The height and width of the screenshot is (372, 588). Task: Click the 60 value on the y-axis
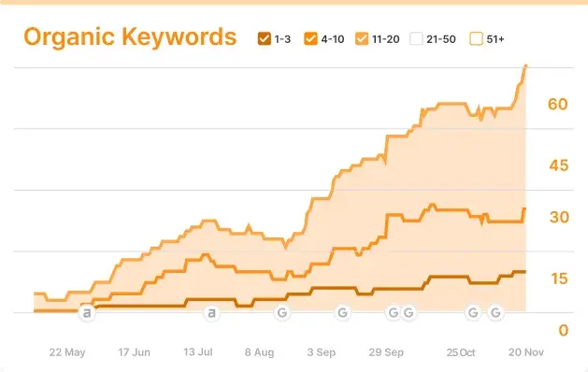558,105
